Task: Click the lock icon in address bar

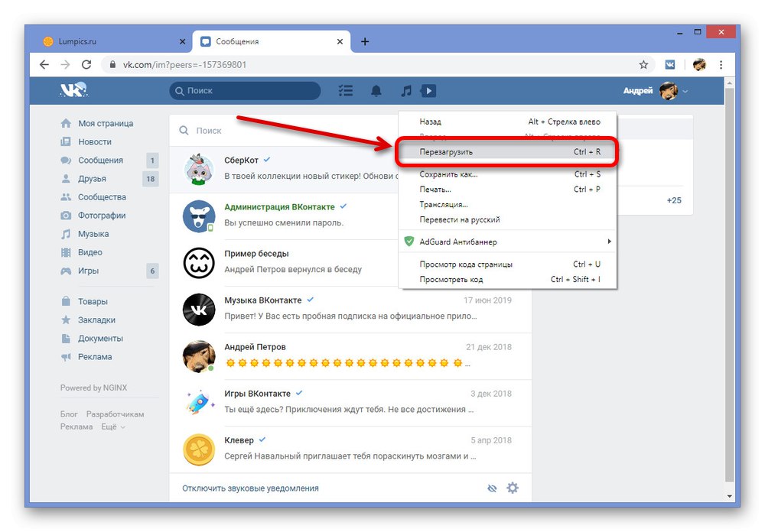Action: [x=112, y=64]
